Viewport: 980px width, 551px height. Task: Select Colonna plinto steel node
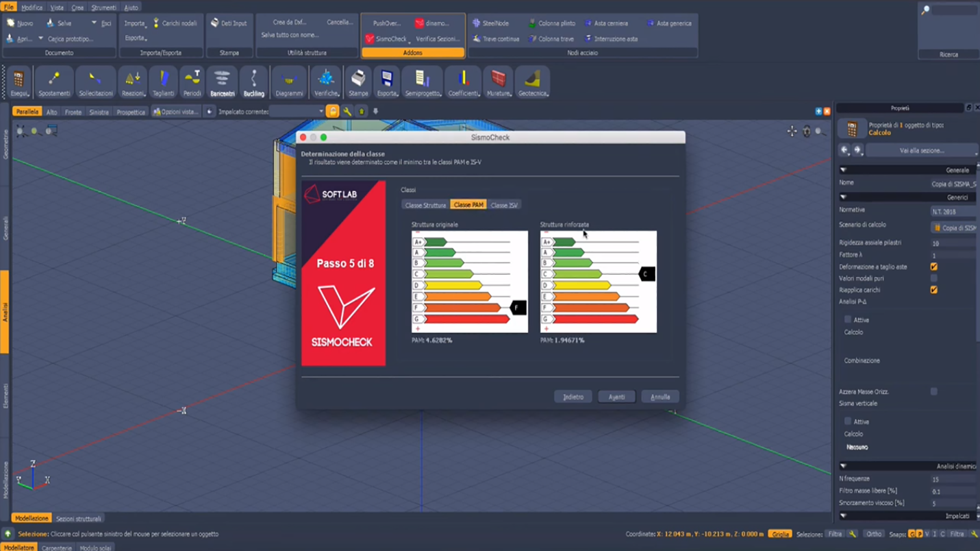pos(551,23)
